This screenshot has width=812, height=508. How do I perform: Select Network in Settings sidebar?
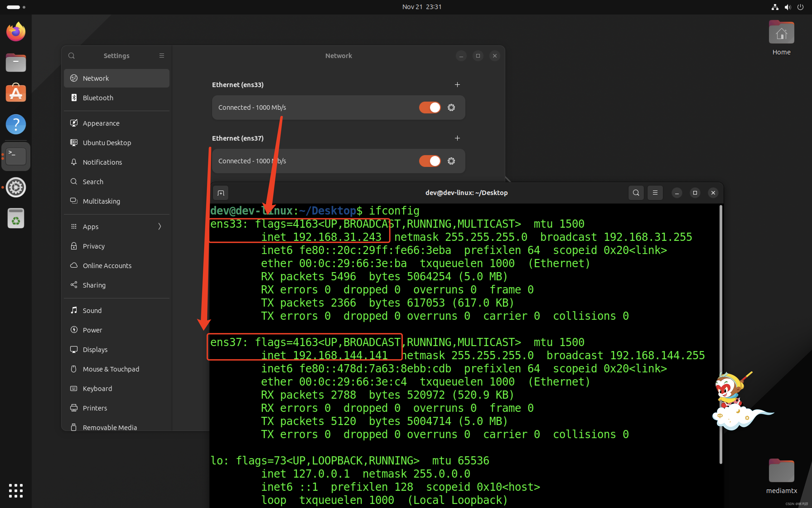point(116,78)
